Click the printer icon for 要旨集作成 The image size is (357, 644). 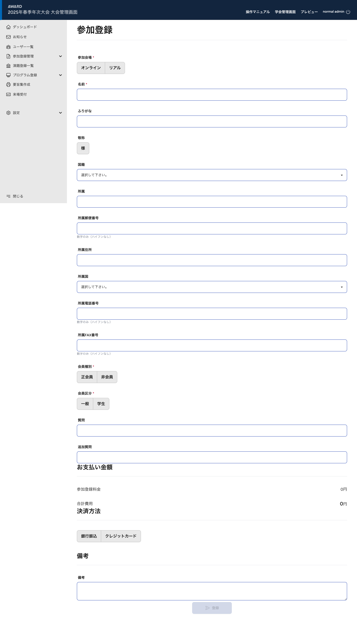click(x=8, y=85)
